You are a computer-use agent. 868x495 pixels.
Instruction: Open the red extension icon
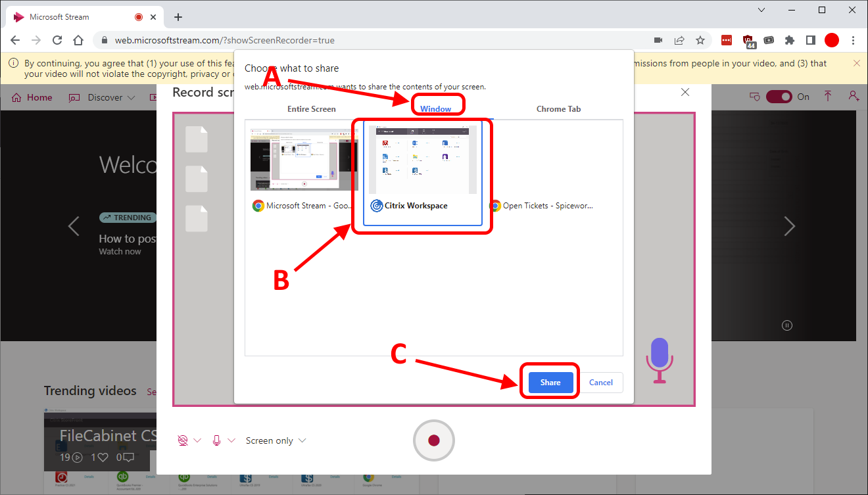[727, 40]
